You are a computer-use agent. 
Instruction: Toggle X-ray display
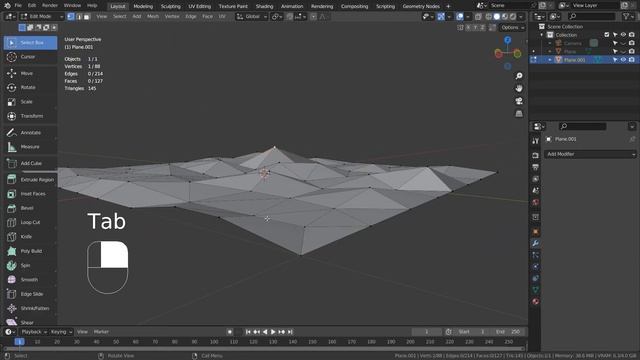tap(478, 17)
